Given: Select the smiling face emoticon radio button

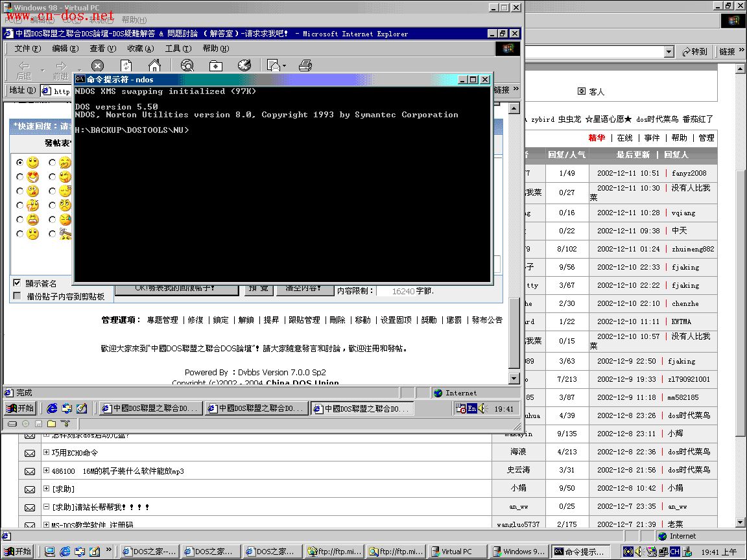Looking at the screenshot, I should pyautogui.click(x=19, y=163).
